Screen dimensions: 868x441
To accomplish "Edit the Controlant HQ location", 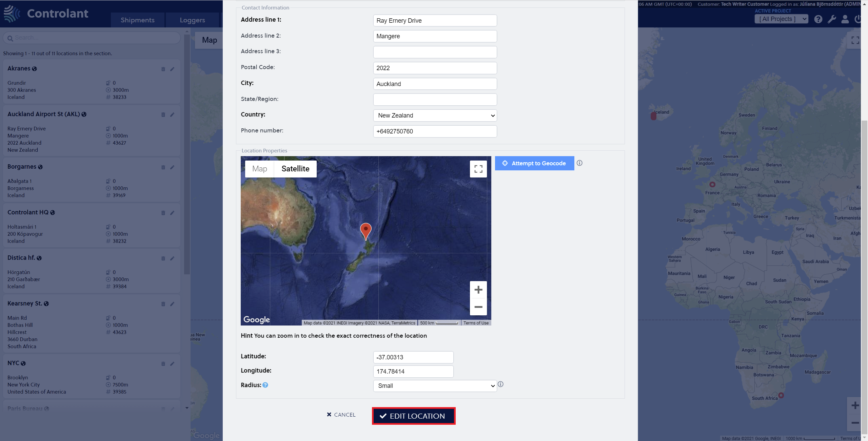I will 172,213.
